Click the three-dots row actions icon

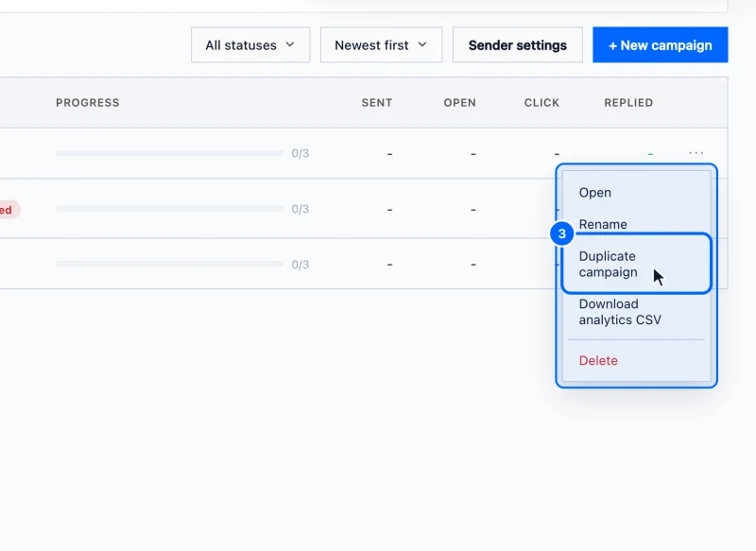(696, 153)
